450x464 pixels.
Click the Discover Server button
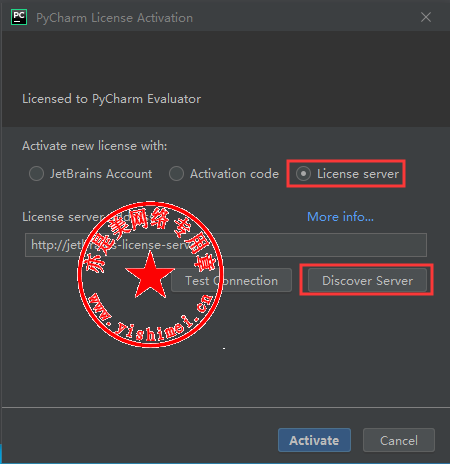[x=367, y=280]
